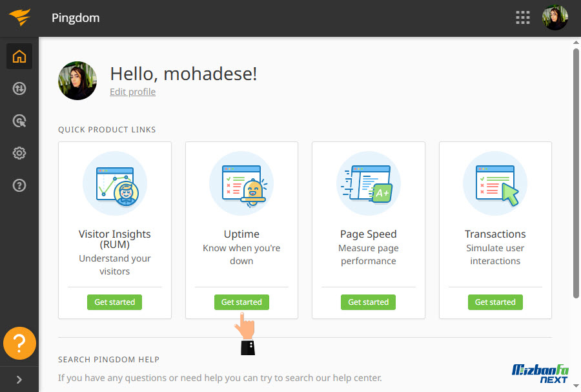The image size is (581, 392).
Task: Click the Transactions card title
Action: click(495, 234)
